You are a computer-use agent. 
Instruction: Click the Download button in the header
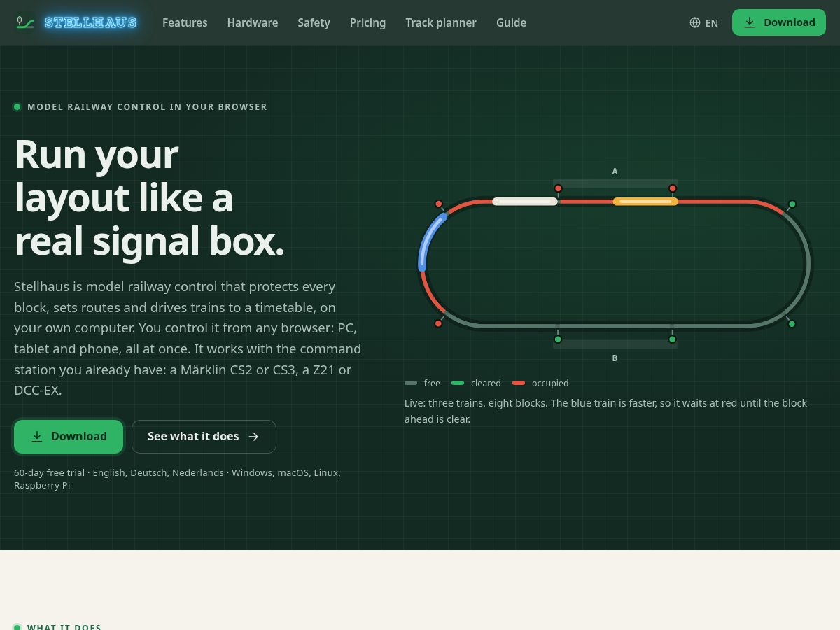tap(779, 22)
